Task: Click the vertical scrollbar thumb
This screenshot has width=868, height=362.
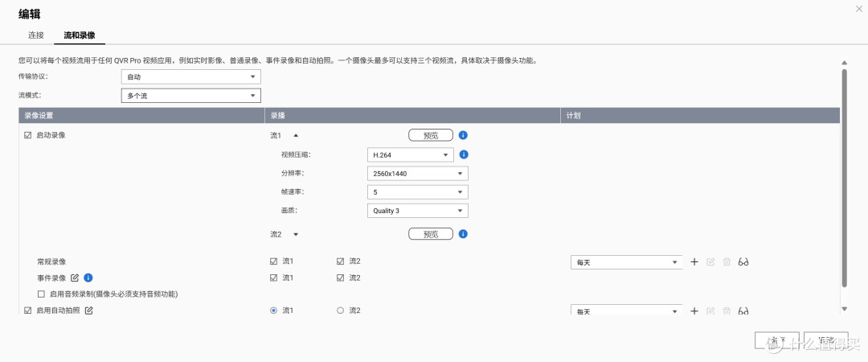Action: 844,178
